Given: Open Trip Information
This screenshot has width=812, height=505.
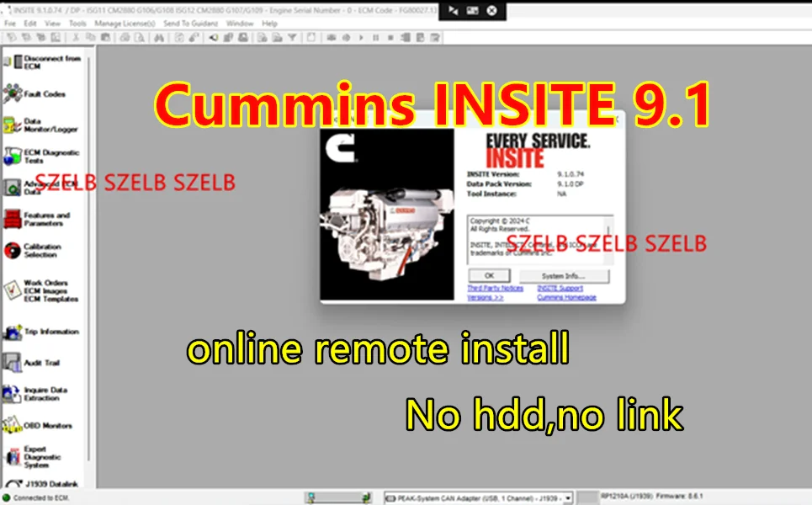Looking at the screenshot, I should 41,332.
